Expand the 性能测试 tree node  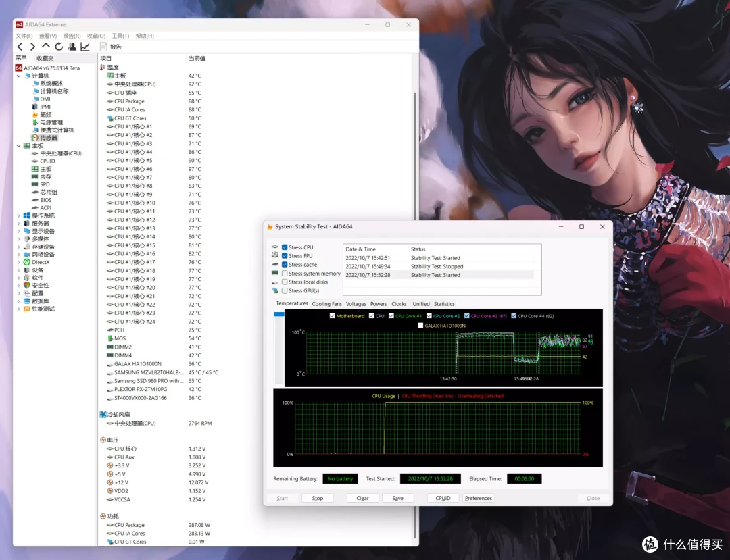(19, 309)
